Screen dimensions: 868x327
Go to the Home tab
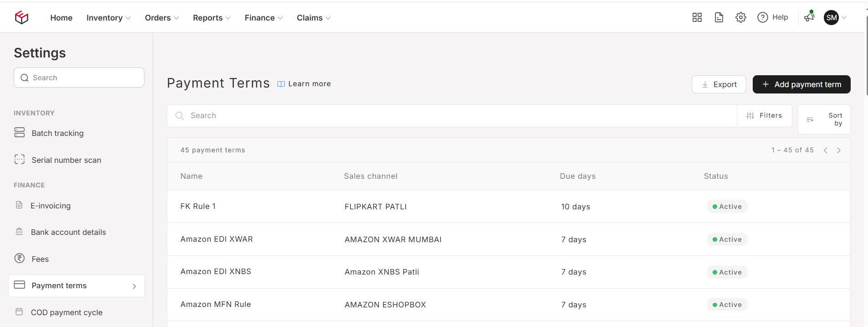point(62,18)
